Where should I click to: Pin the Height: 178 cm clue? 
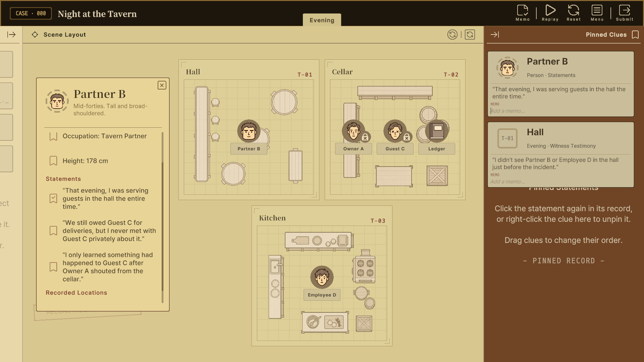coord(53,161)
